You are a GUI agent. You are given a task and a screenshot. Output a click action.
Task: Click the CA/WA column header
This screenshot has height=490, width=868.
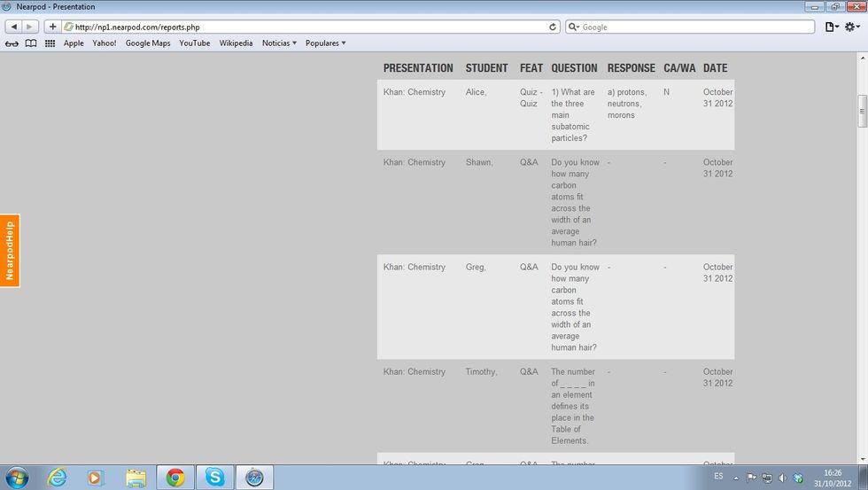(679, 68)
